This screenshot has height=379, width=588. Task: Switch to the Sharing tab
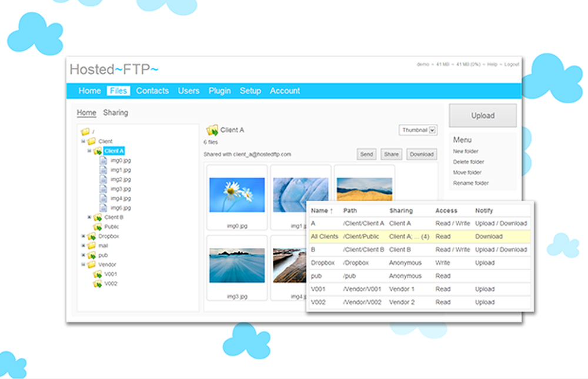click(x=116, y=113)
